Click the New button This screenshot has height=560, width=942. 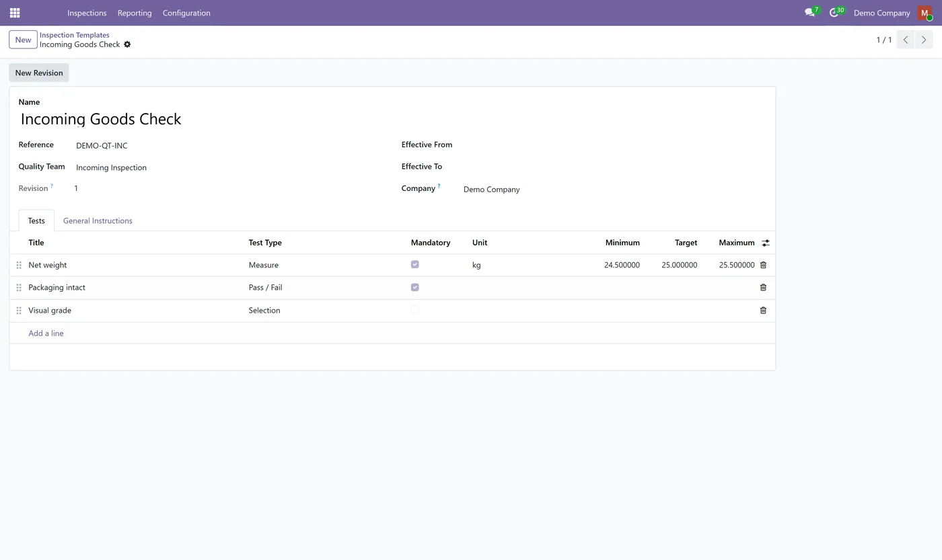tap(23, 40)
